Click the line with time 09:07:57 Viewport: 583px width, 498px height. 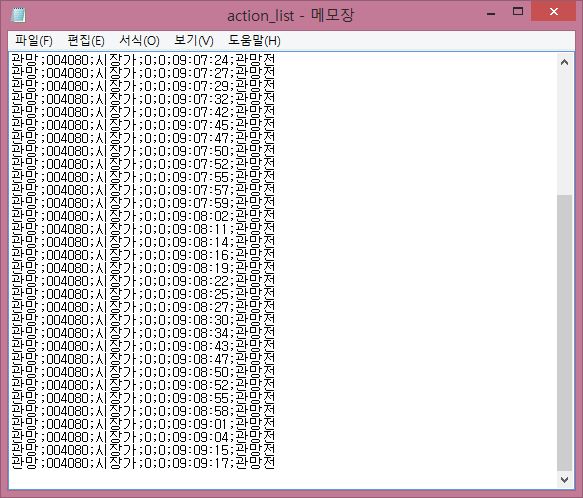click(143, 190)
